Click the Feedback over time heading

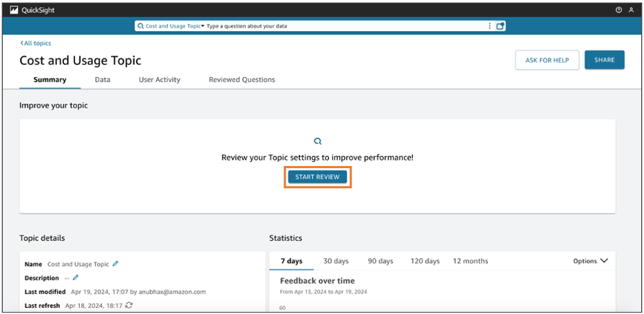coord(317,281)
